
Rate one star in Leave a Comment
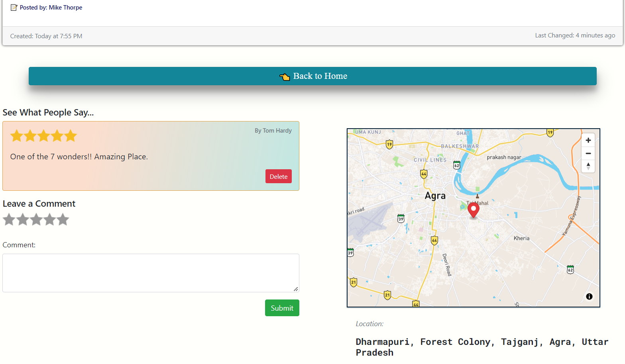click(9, 219)
